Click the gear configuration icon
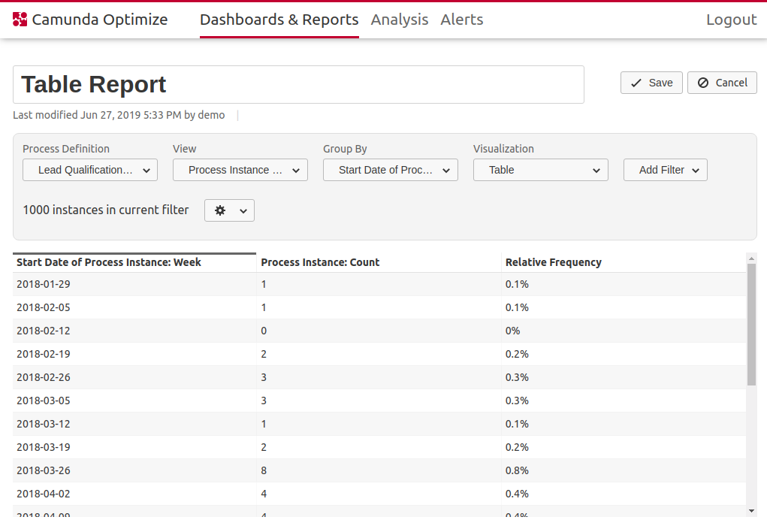The image size is (767, 532). (x=220, y=210)
